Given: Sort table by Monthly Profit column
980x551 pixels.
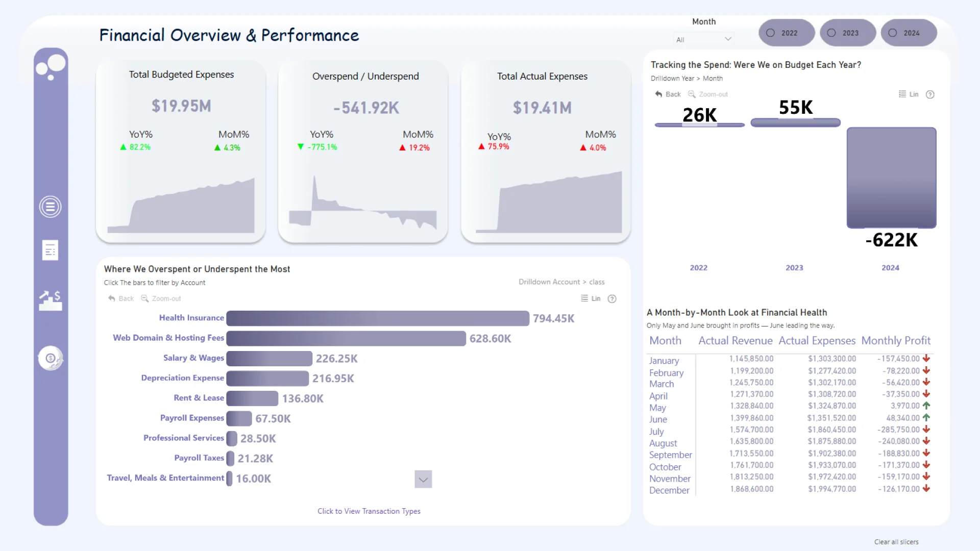Looking at the screenshot, I should (x=896, y=340).
